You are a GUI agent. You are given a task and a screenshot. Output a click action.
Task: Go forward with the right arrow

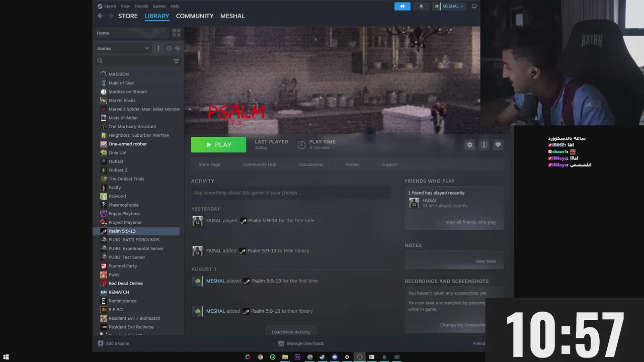click(111, 16)
